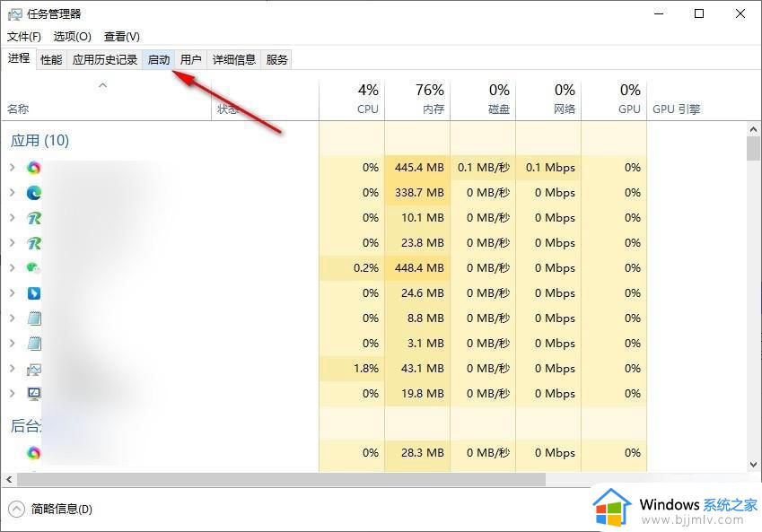Viewport: 762px width, 532px height.
Task: Switch to the 应用历史记录 tab
Action: (105, 60)
